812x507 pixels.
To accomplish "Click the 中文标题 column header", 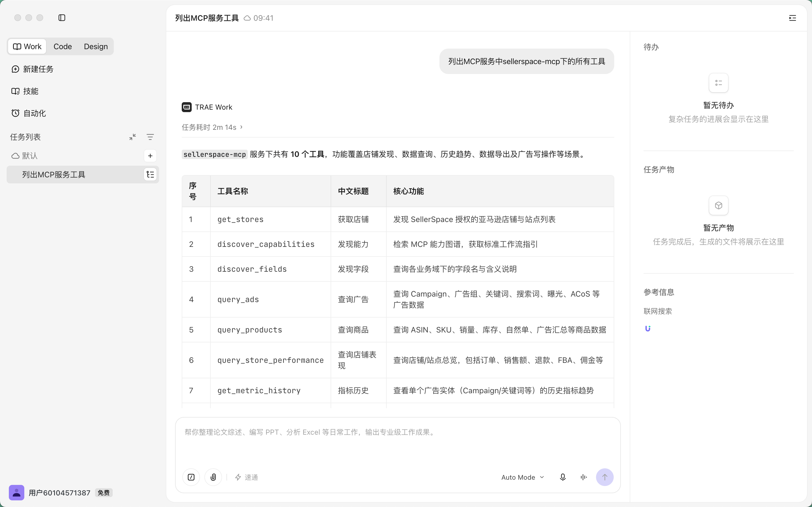I will pyautogui.click(x=358, y=191).
